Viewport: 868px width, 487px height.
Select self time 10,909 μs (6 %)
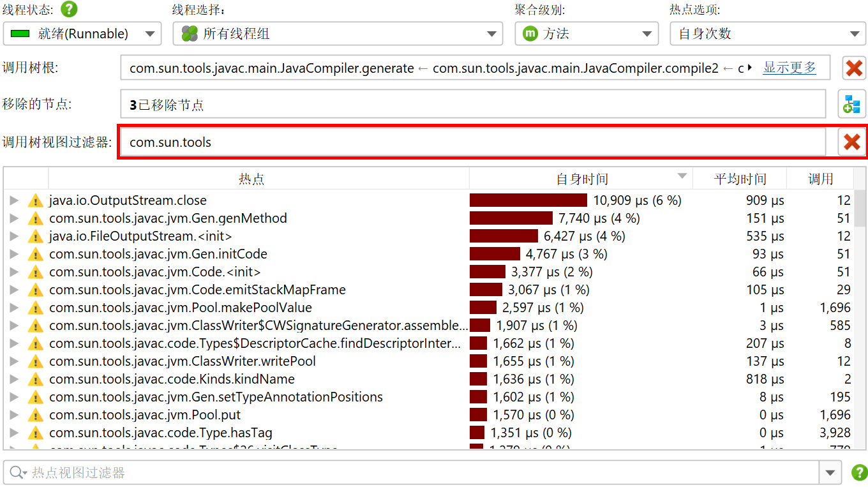click(637, 200)
